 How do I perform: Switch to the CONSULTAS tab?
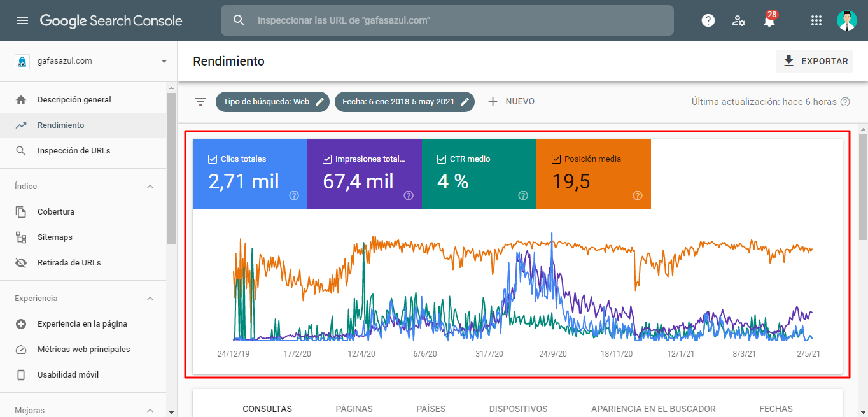(267, 409)
